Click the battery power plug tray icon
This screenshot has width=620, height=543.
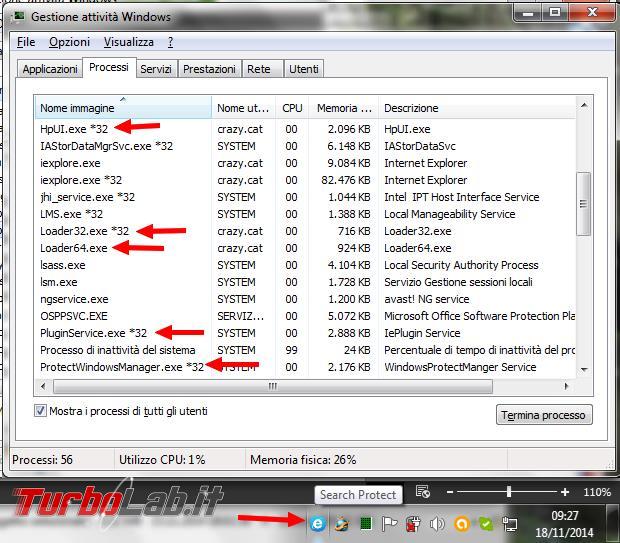[413, 524]
